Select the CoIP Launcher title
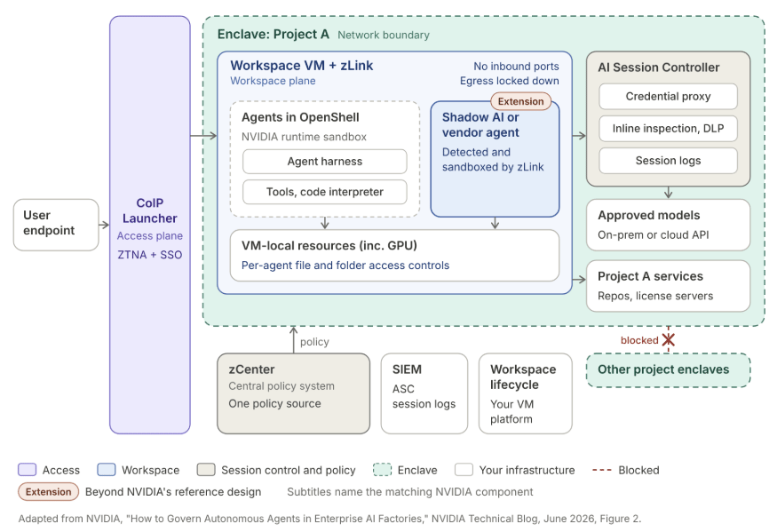Image resolution: width=777 pixels, height=532 pixels. pyautogui.click(x=150, y=210)
